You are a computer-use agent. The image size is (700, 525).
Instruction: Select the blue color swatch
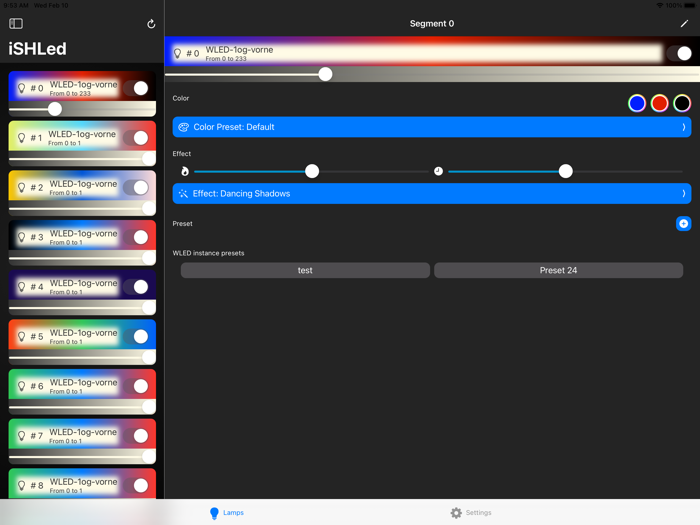point(637,103)
